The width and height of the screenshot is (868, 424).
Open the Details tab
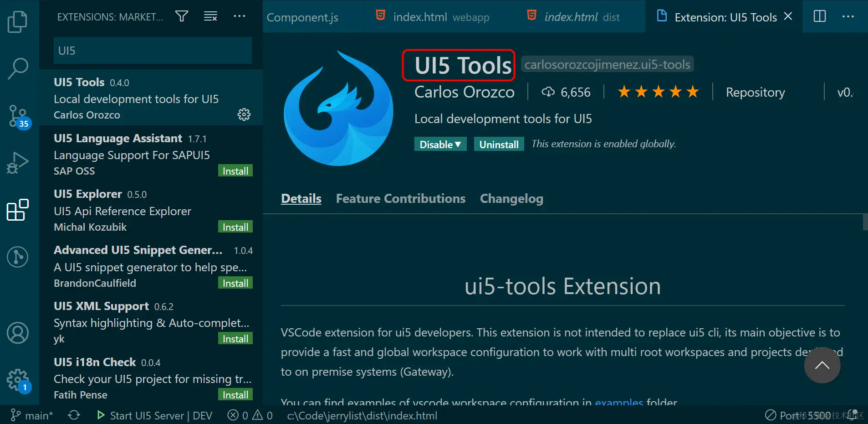pyautogui.click(x=301, y=199)
